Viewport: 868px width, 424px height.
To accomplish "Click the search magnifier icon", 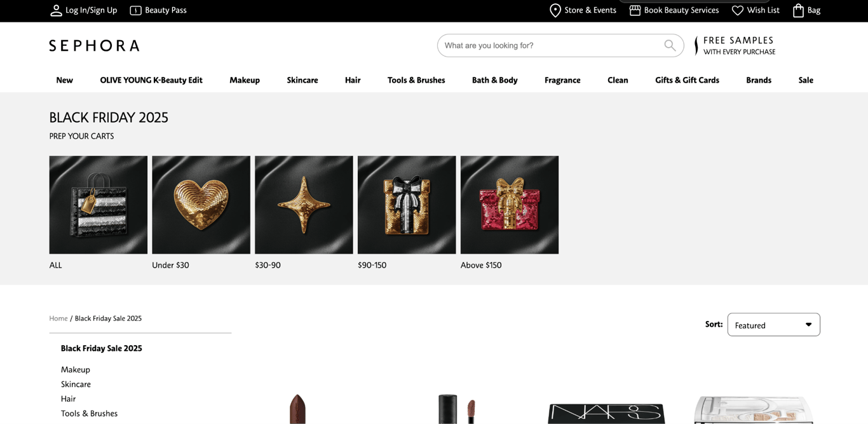I will [670, 45].
